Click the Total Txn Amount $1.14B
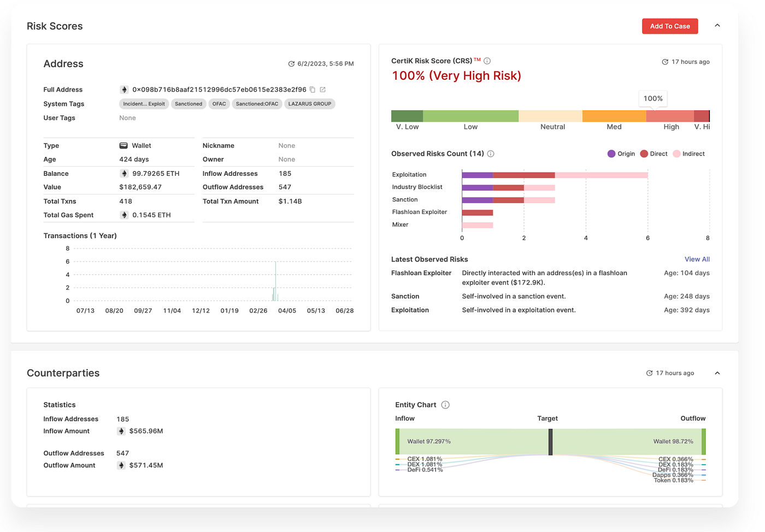The width and height of the screenshot is (765, 532). [290, 202]
